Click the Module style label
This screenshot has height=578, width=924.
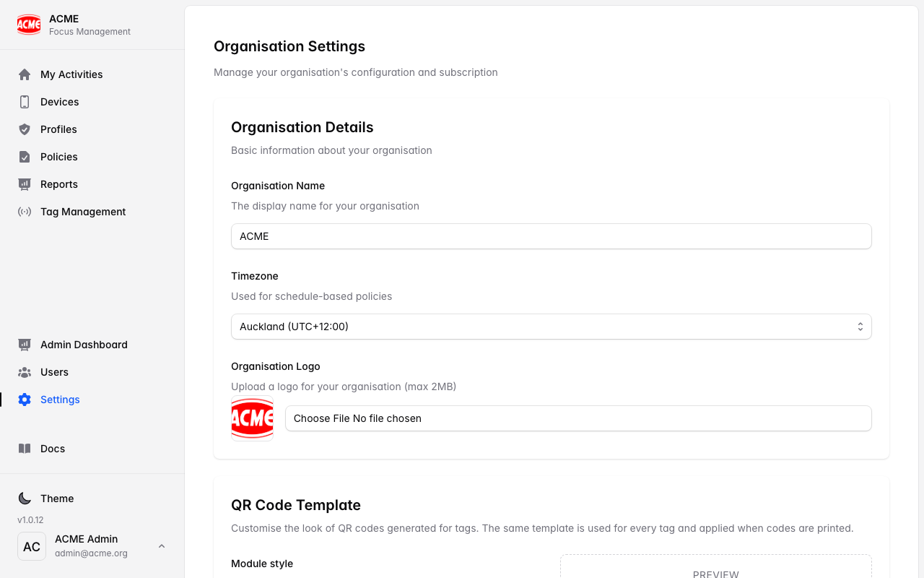coord(262,564)
